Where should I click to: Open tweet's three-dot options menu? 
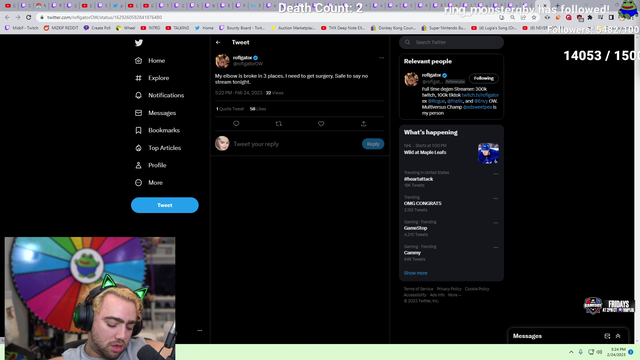[381, 58]
